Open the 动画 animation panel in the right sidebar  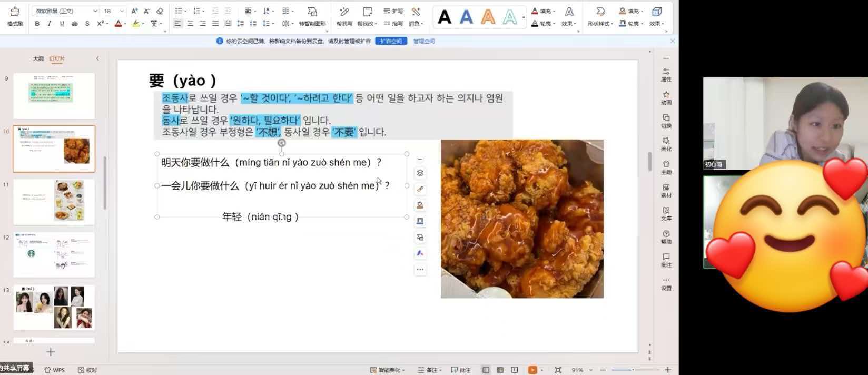(x=666, y=98)
